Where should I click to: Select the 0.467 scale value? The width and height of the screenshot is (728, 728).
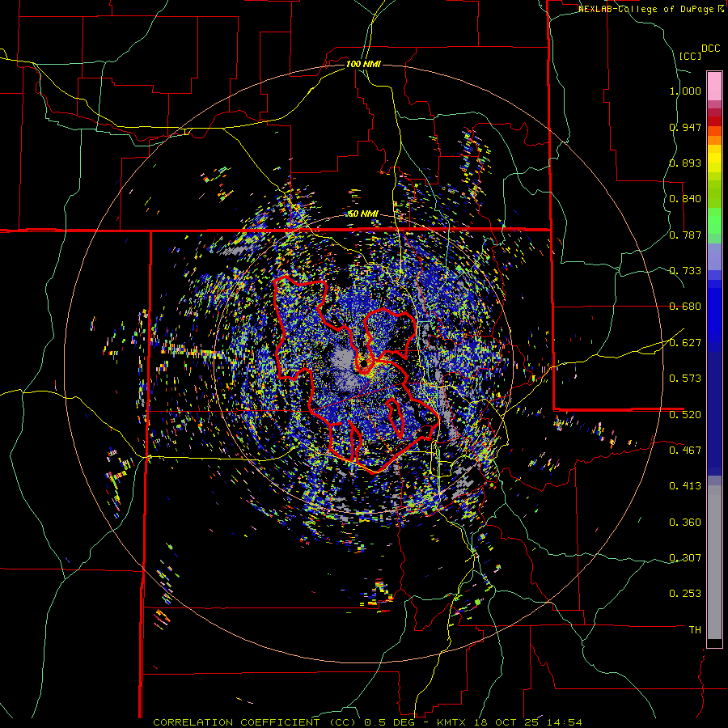[685, 451]
